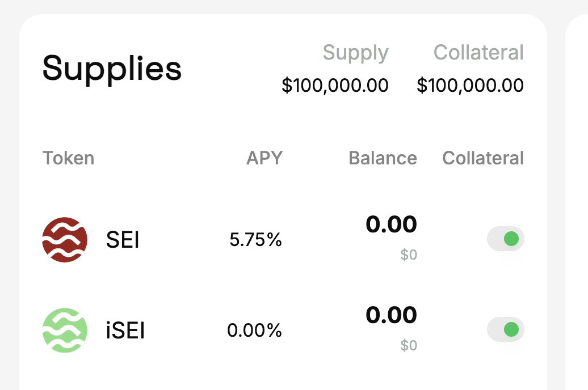Image resolution: width=588 pixels, height=390 pixels.
Task: Click the red SEI token icon
Action: pos(65,240)
